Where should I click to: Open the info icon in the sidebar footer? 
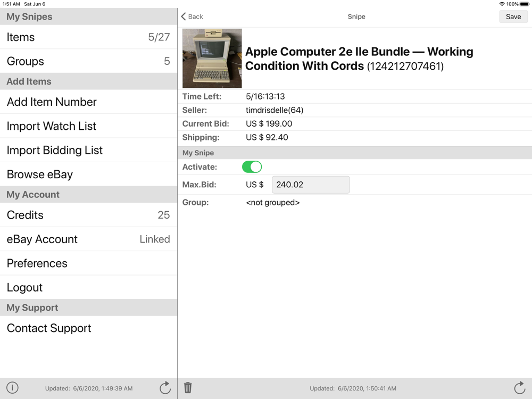coord(13,388)
